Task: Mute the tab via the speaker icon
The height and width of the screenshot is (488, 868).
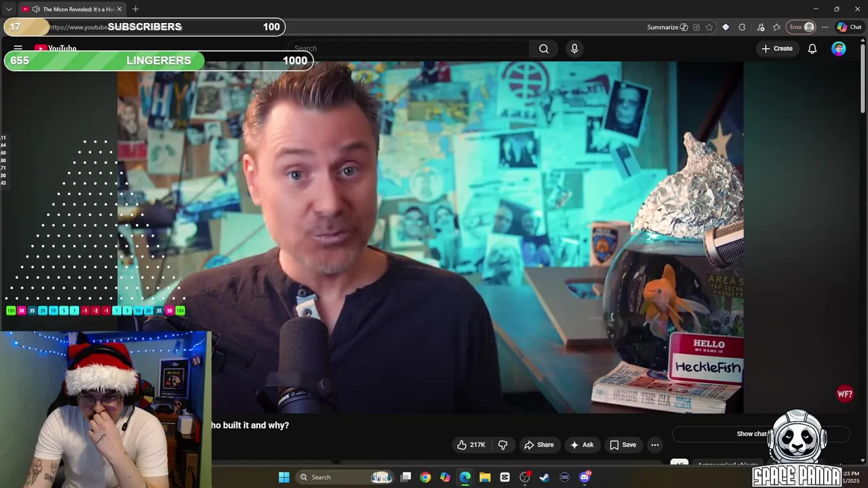Action: [35, 9]
